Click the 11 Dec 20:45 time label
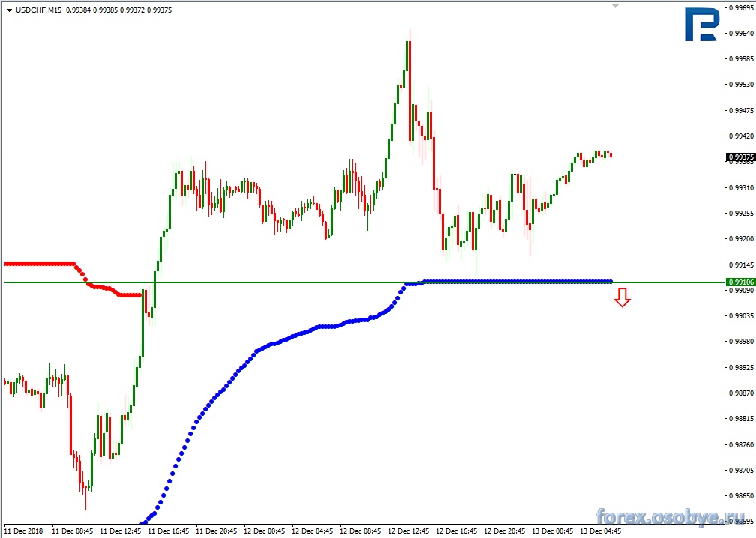Viewport: 756px width, 538px height. (x=217, y=531)
